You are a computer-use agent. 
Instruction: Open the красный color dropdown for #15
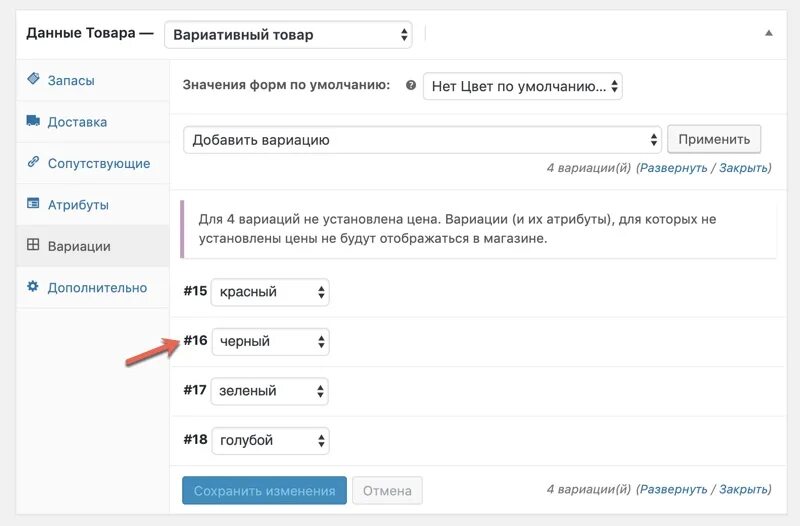click(270, 292)
